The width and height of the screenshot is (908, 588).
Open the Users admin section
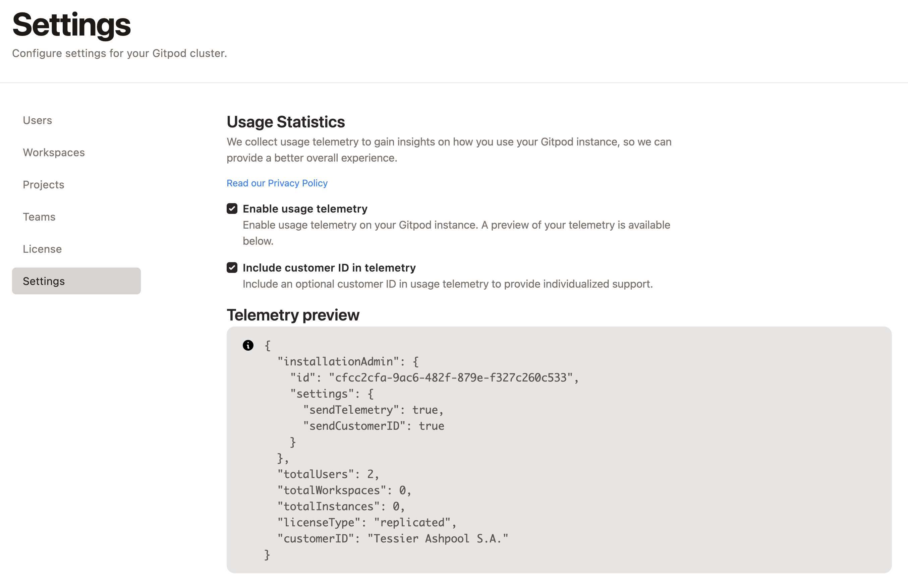pyautogui.click(x=38, y=120)
